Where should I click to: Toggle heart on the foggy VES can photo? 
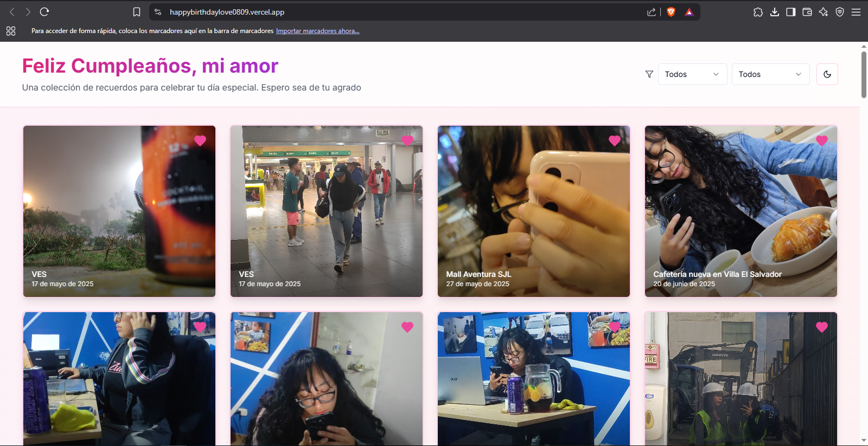coord(200,140)
